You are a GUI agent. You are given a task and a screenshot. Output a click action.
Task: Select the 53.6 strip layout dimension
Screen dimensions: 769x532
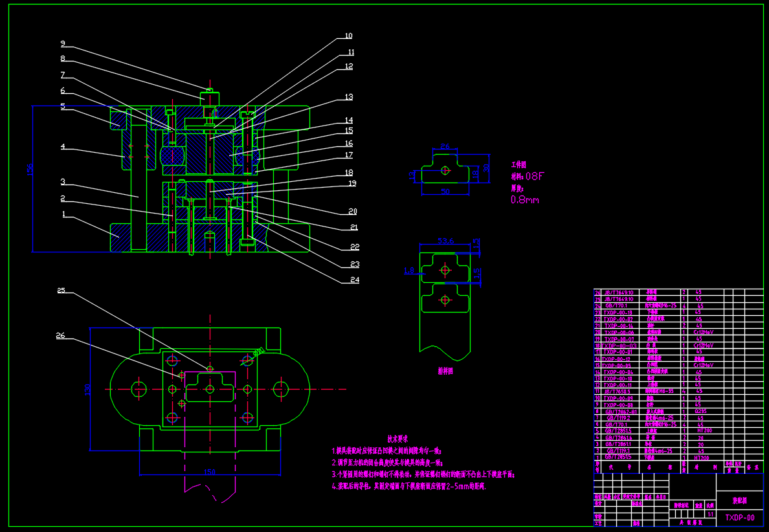(x=445, y=241)
